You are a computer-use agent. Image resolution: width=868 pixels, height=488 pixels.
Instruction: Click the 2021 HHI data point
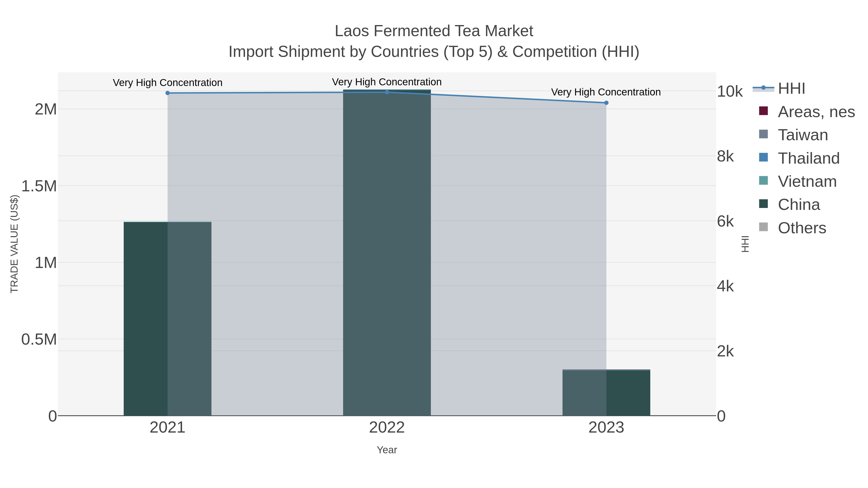tap(168, 93)
